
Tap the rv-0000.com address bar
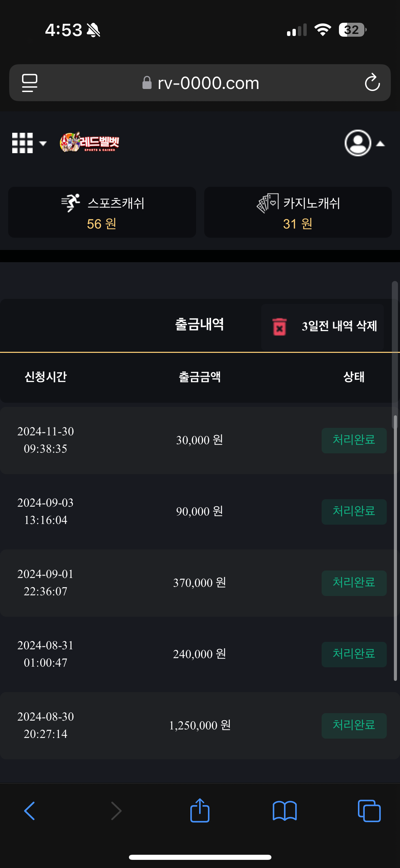coord(200,83)
